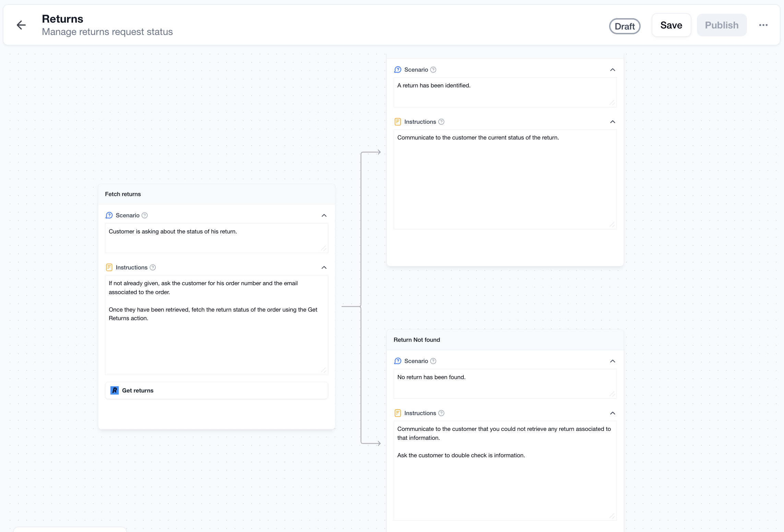Click the Save button
Image resolution: width=784 pixels, height=532 pixels.
click(x=671, y=25)
